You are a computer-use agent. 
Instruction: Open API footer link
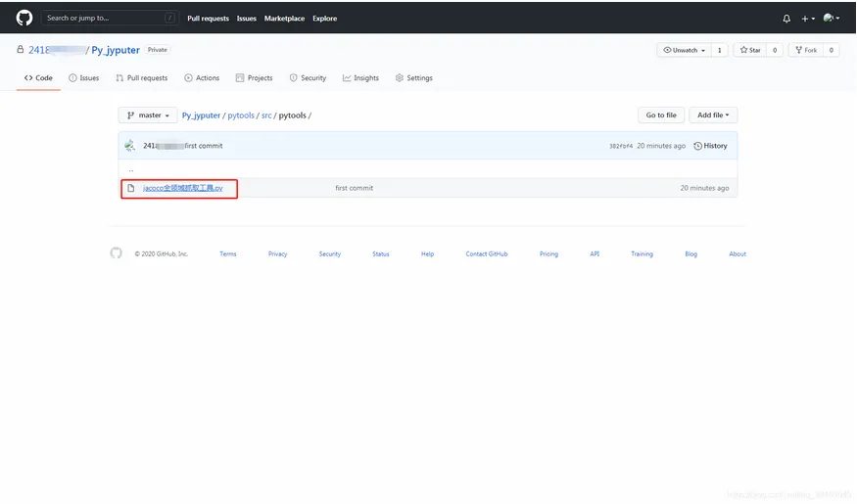595,253
